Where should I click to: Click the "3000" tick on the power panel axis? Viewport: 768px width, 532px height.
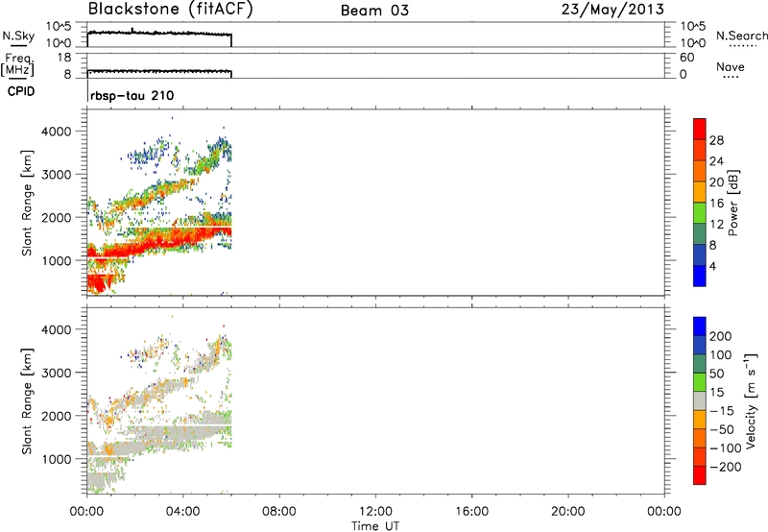pos(56,175)
